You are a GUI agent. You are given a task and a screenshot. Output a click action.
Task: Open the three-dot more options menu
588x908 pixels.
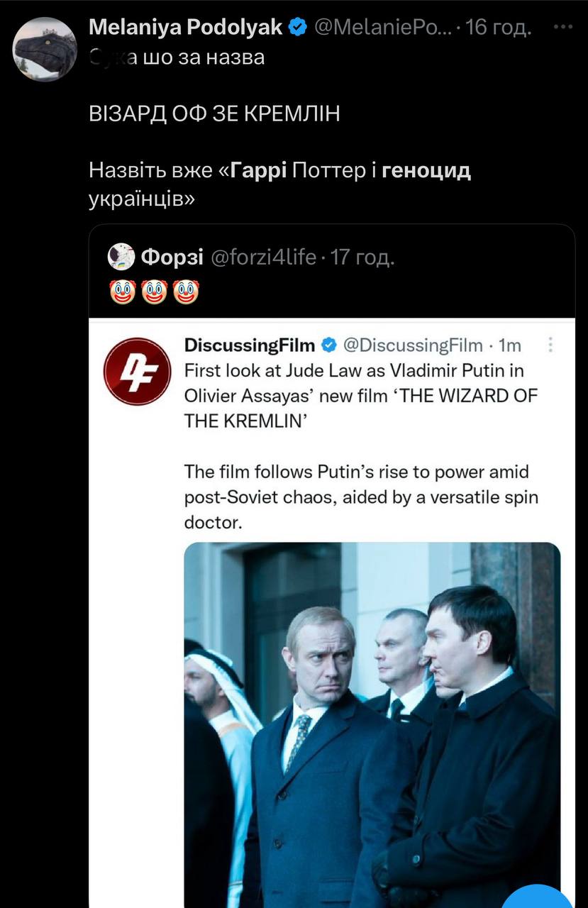click(562, 27)
